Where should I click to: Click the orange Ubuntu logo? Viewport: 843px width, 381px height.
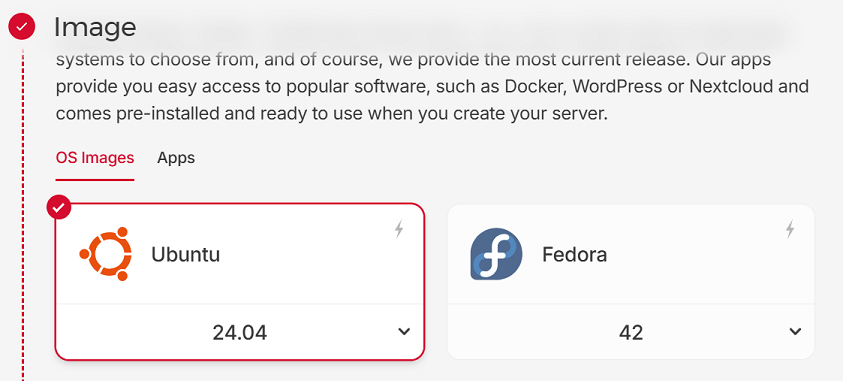pyautogui.click(x=105, y=254)
